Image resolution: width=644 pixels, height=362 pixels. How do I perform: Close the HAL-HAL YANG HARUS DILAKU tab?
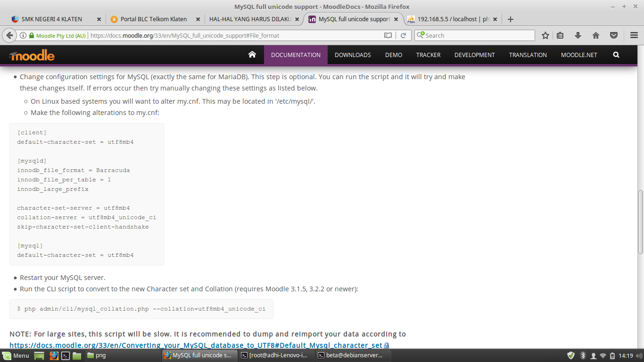click(x=296, y=19)
